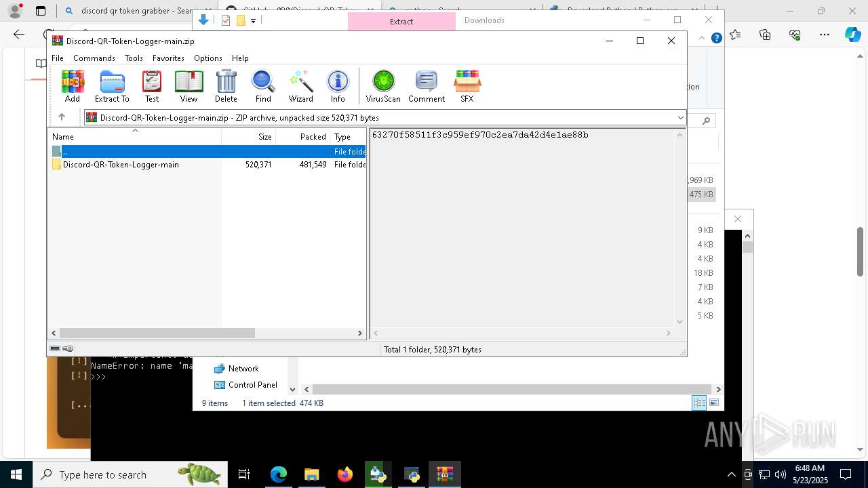Viewport: 868px width, 488px height.
Task: Click the key icon in WinRAR status bar
Action: click(68, 348)
